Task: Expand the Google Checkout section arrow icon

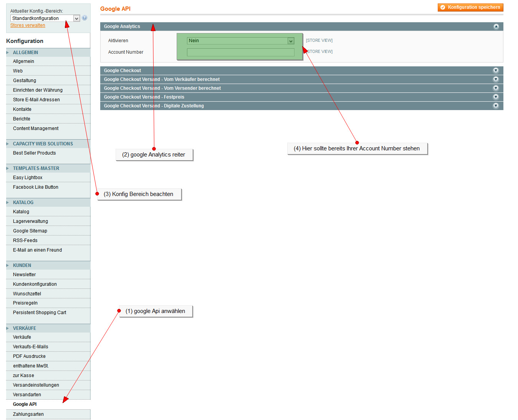Action: 496,70
